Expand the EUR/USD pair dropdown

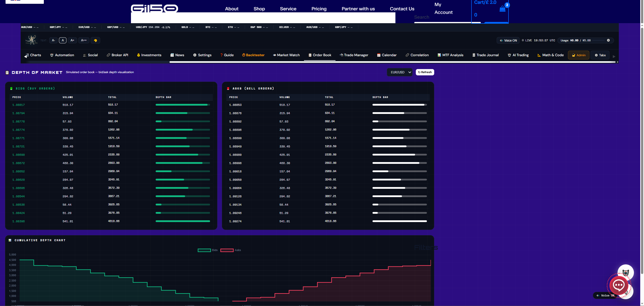coord(400,72)
